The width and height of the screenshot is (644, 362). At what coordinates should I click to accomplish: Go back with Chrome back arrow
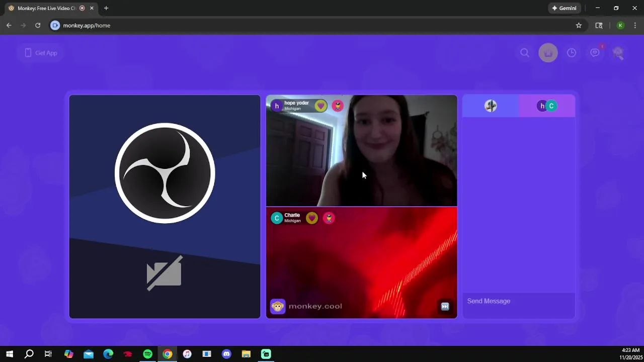(x=9, y=25)
